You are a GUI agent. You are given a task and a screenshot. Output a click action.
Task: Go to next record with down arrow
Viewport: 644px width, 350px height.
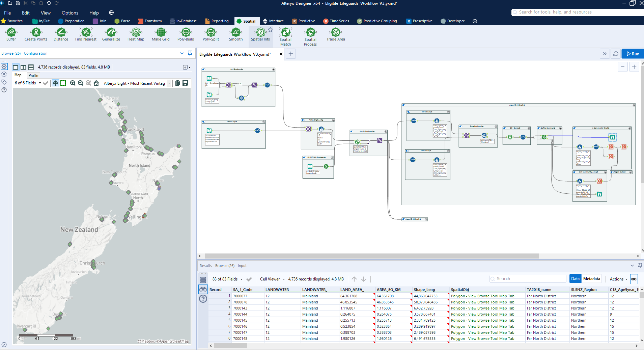pos(364,279)
